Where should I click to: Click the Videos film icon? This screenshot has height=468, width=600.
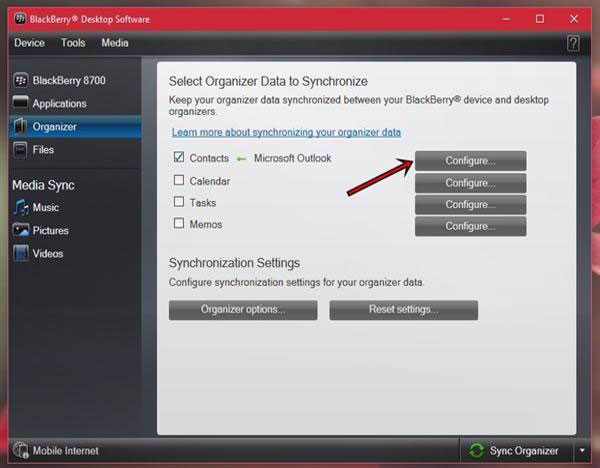coord(21,253)
